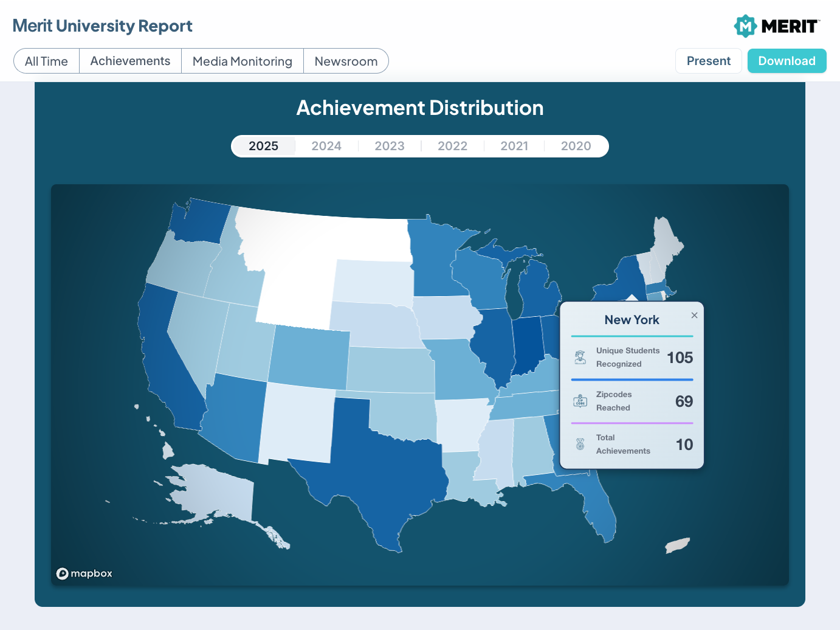
Task: Go to the Achievements tab
Action: coord(130,61)
